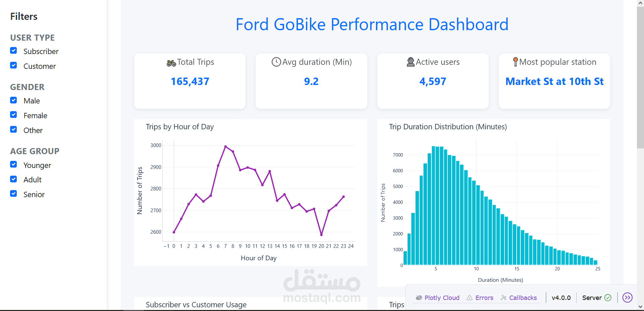The width and height of the screenshot is (644, 311).
Task: Disable the Female gender filter
Action: (x=13, y=115)
